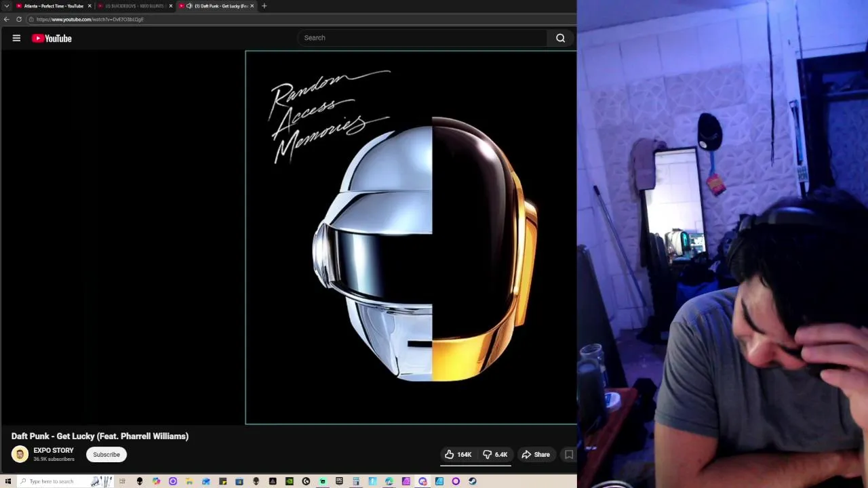The image size is (868, 488).
Task: Subscribe to the EXPO STORY channel
Action: (x=106, y=455)
